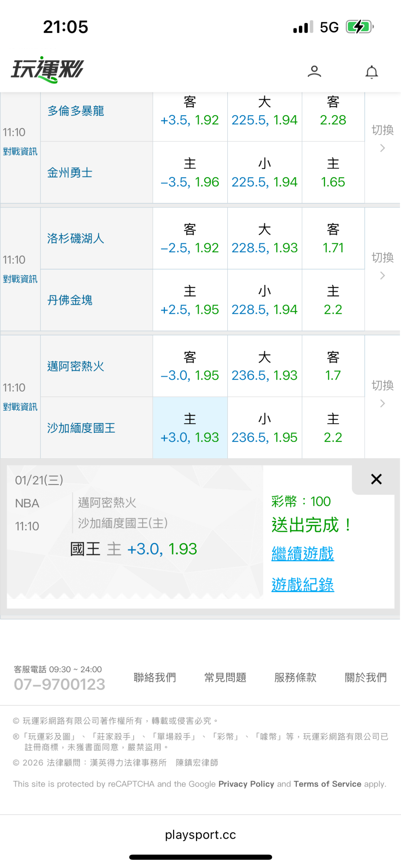This screenshot has width=401, height=868.
Task: Open 常見問題 footer item
Action: [225, 677]
